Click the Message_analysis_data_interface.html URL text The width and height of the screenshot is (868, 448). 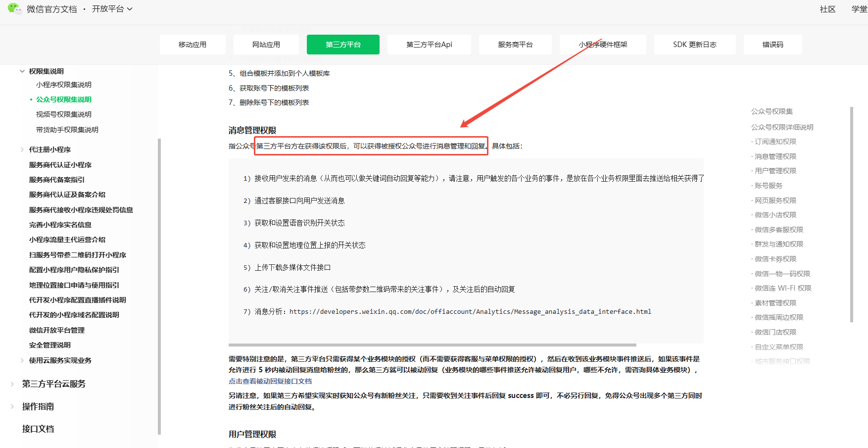[470, 311]
